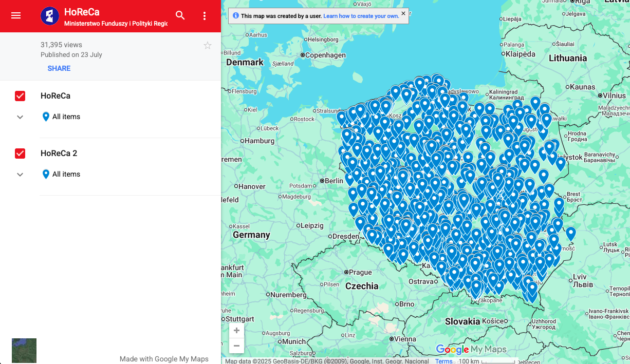This screenshot has width=630, height=364.
Task: Switch to satellite view via the thumbnail
Action: 24,351
